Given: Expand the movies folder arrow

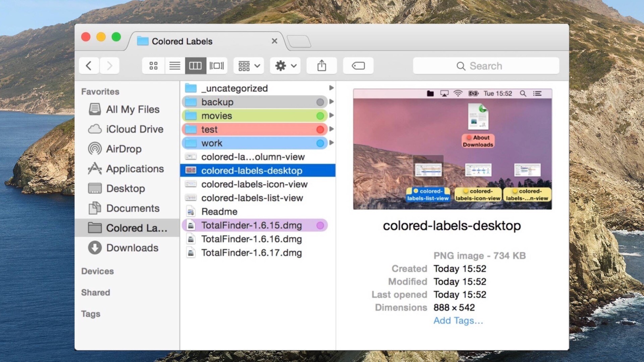Looking at the screenshot, I should [x=331, y=115].
